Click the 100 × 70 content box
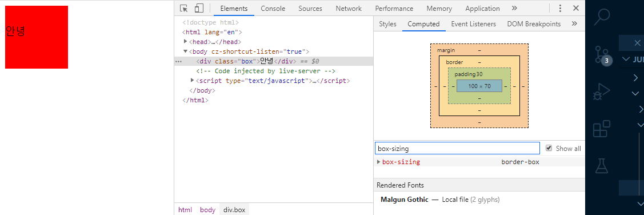The width and height of the screenshot is (644, 215). coord(479,86)
